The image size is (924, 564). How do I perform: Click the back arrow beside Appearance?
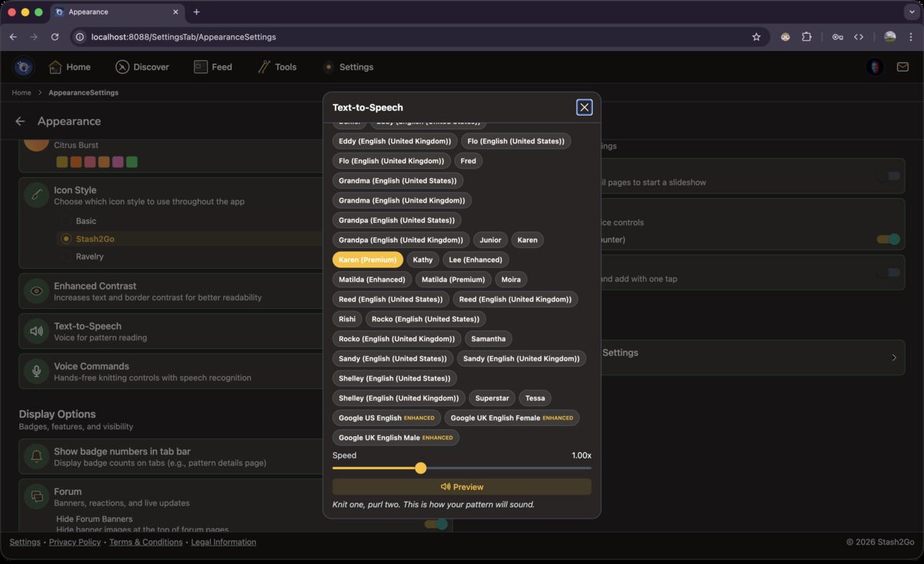(x=20, y=121)
